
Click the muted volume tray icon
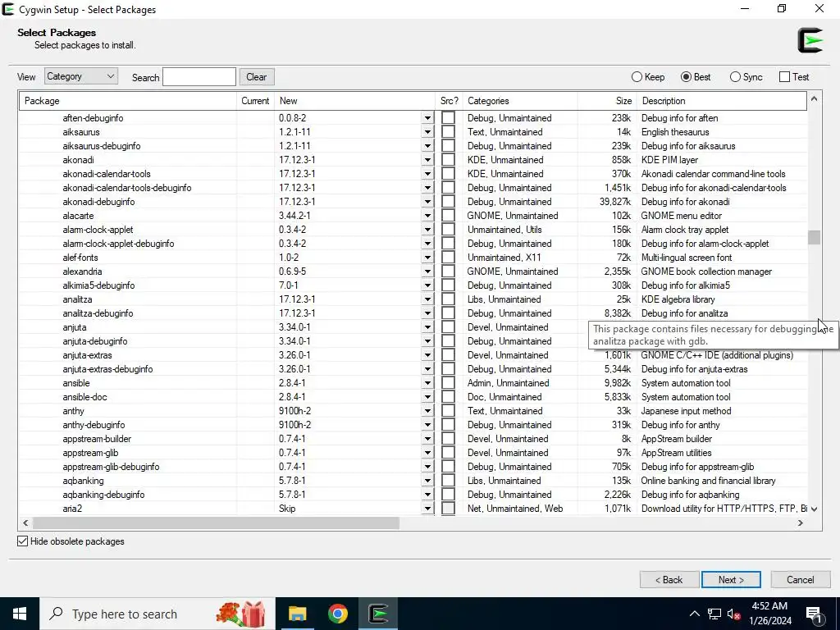point(733,614)
